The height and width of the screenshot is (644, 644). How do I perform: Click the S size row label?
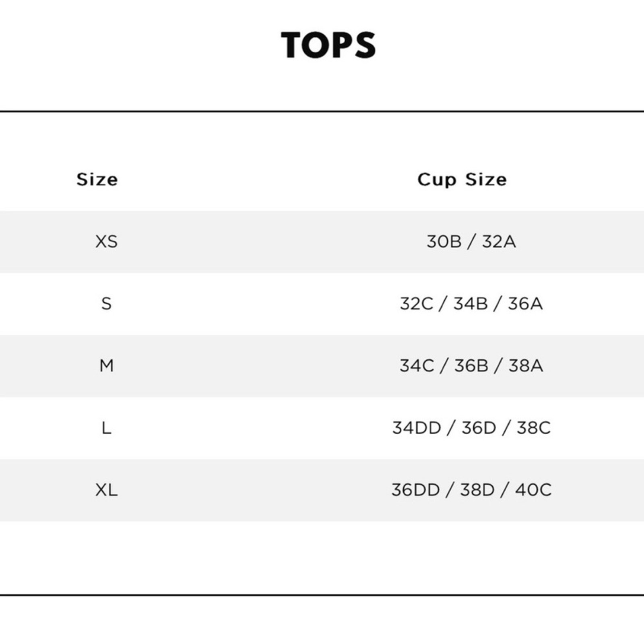[x=106, y=303]
